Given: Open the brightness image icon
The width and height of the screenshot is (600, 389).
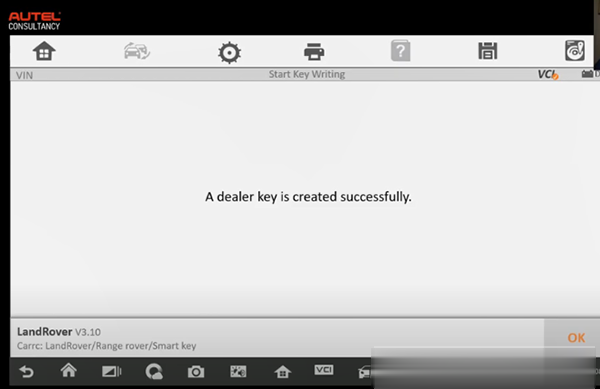Looking at the screenshot, I should (x=238, y=371).
